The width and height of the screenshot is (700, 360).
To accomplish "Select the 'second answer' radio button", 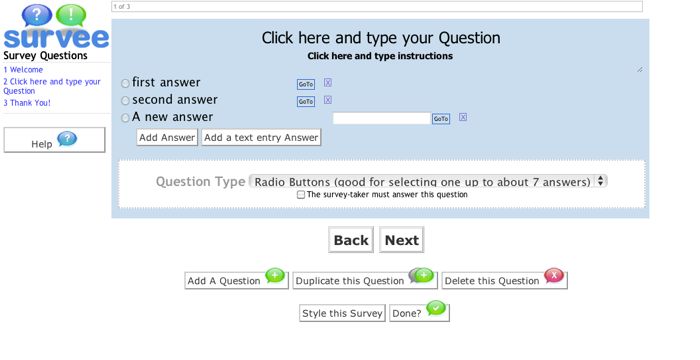I will (x=125, y=100).
